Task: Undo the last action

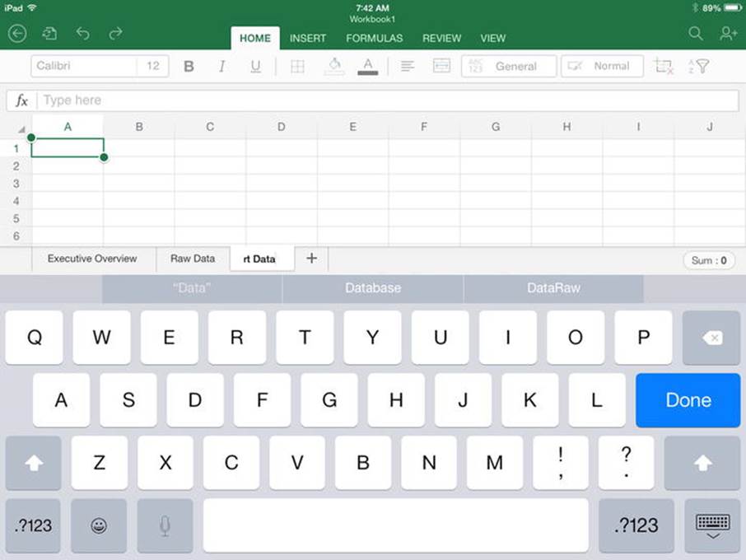Action: [83, 33]
